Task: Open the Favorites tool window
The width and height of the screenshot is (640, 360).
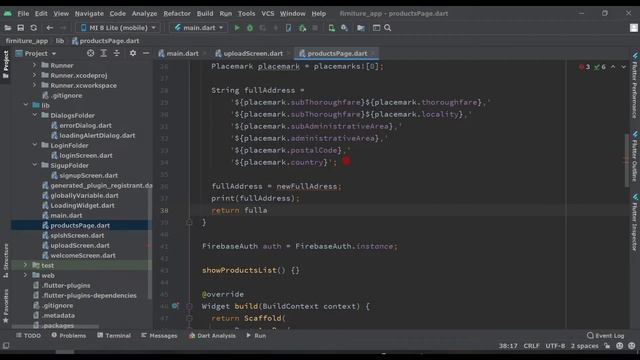Action: click(5, 306)
